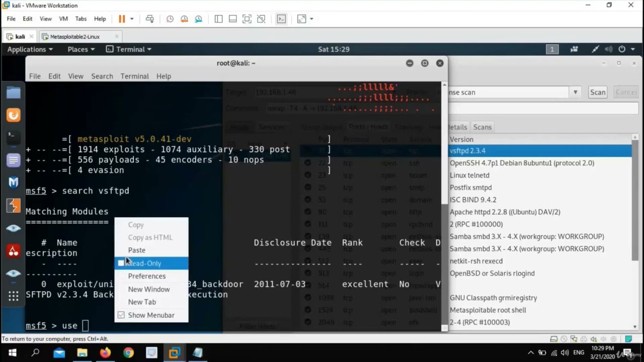Open the terminal's Search menu
The height and width of the screenshot is (362, 644).
point(102,76)
